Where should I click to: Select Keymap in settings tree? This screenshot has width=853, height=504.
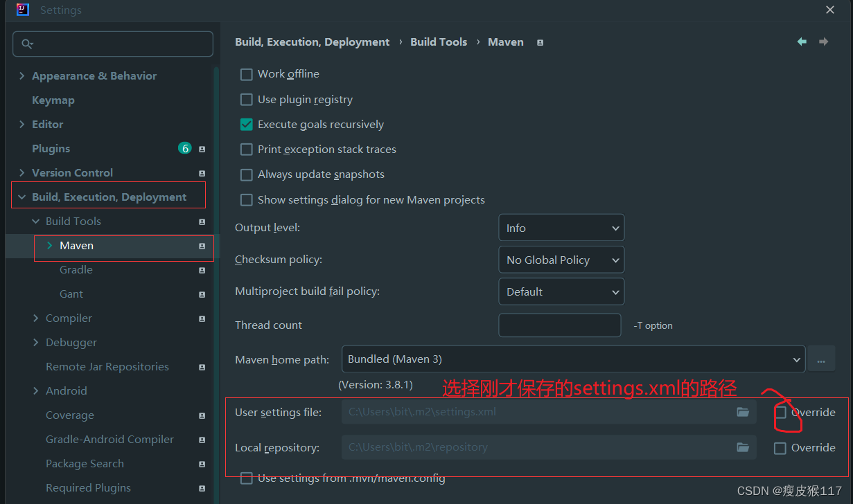click(53, 100)
